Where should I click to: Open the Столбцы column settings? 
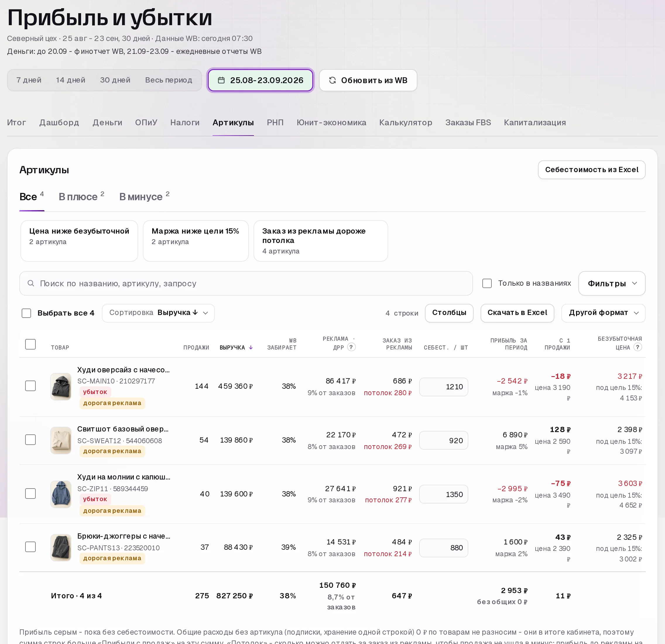coord(449,313)
